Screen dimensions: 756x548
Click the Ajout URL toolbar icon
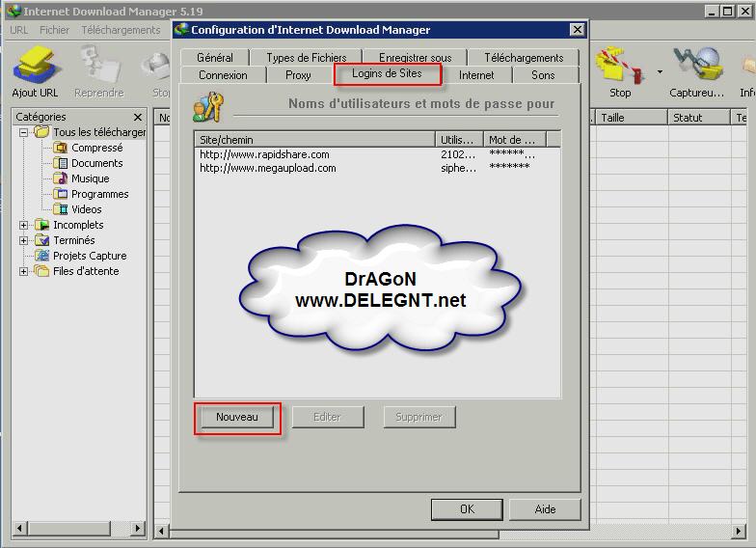(35, 66)
